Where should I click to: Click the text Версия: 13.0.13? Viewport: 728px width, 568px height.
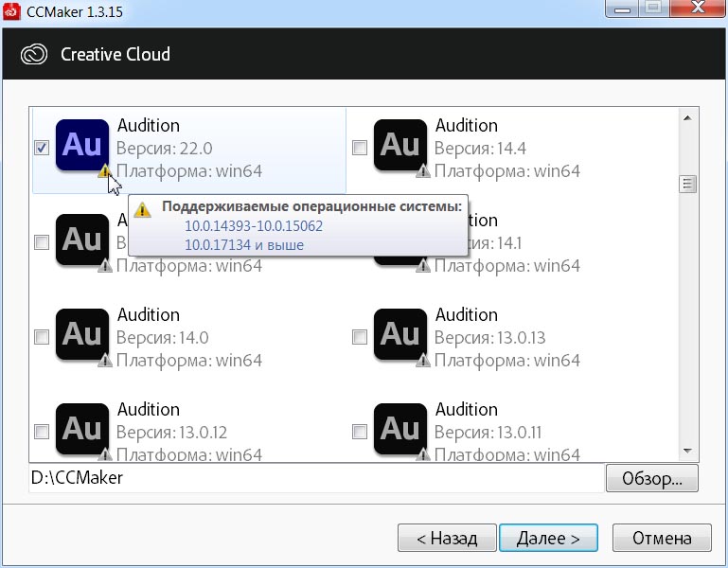tap(489, 337)
